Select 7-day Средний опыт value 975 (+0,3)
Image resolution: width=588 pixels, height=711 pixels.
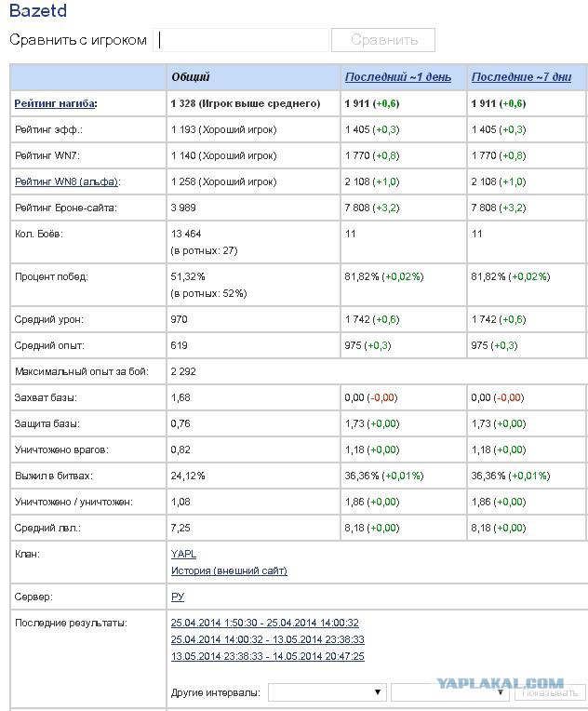click(494, 345)
